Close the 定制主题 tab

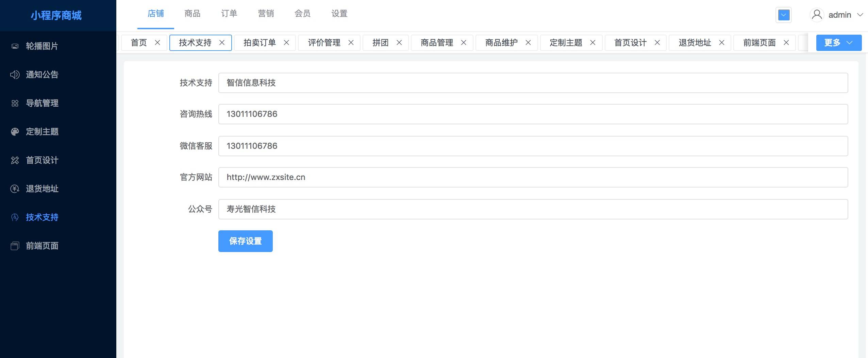point(592,42)
